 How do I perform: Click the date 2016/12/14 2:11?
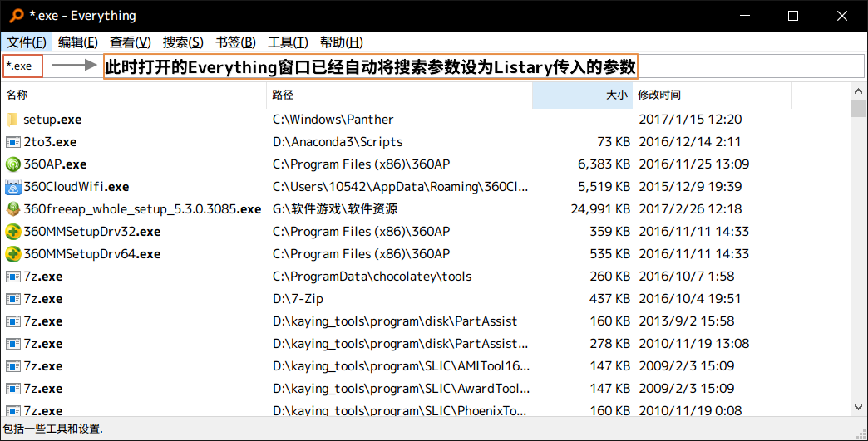point(690,142)
